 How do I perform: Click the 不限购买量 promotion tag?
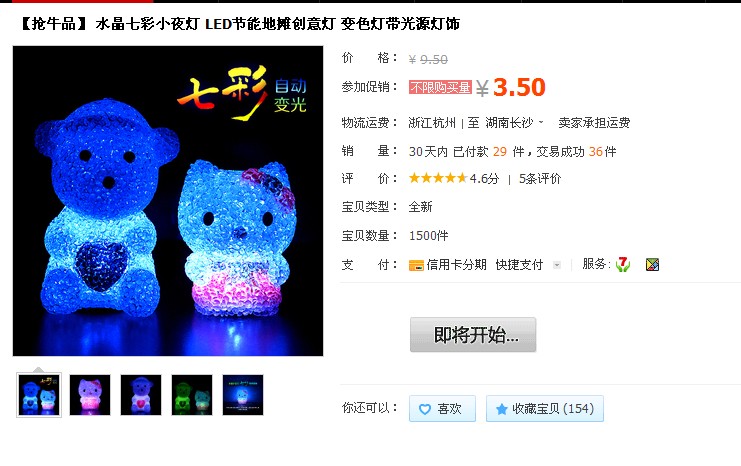click(440, 87)
